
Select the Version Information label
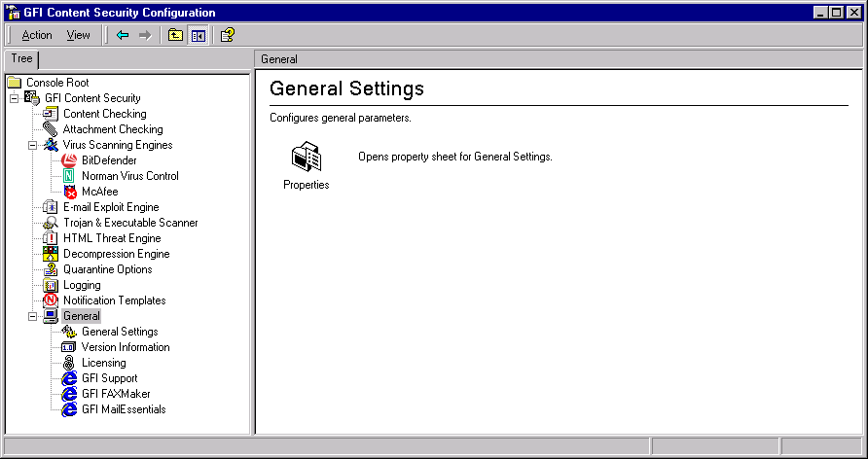tap(126, 347)
